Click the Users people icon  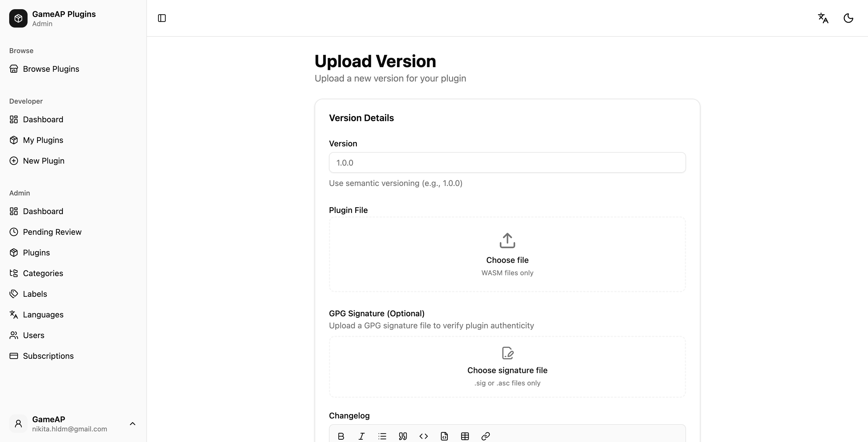[x=14, y=335]
